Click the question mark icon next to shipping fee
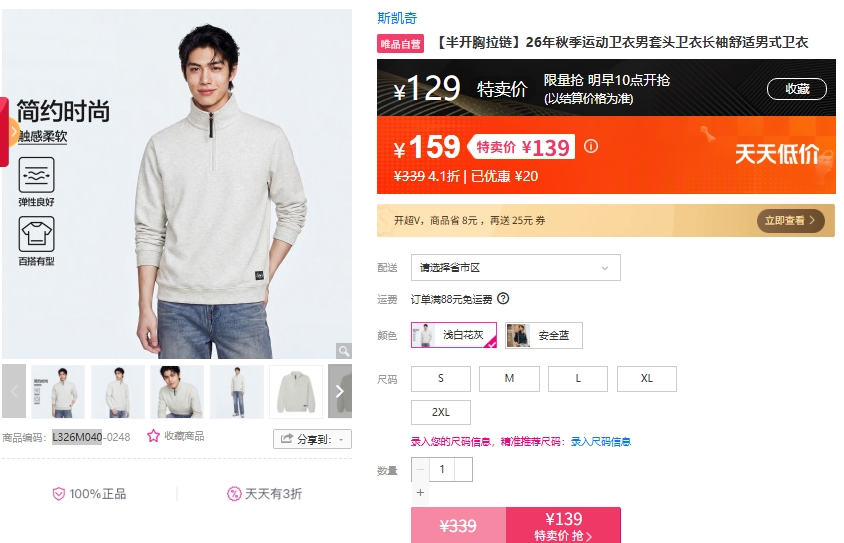The height and width of the screenshot is (543, 844). pos(503,299)
